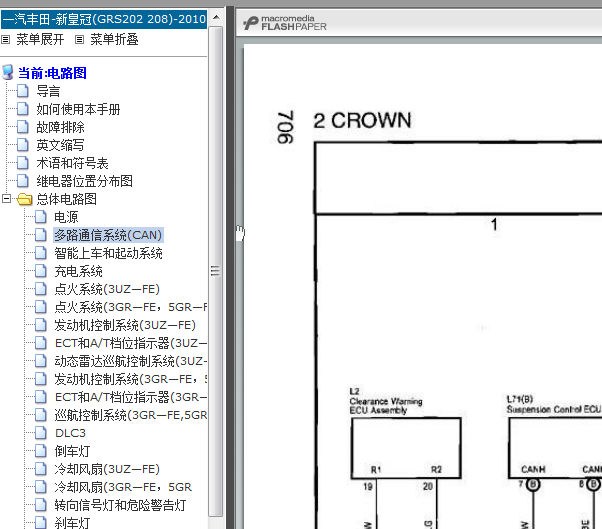Click the page icon beside 智能上车和起动系统
Screen dimensions: 602x529
(x=41, y=253)
